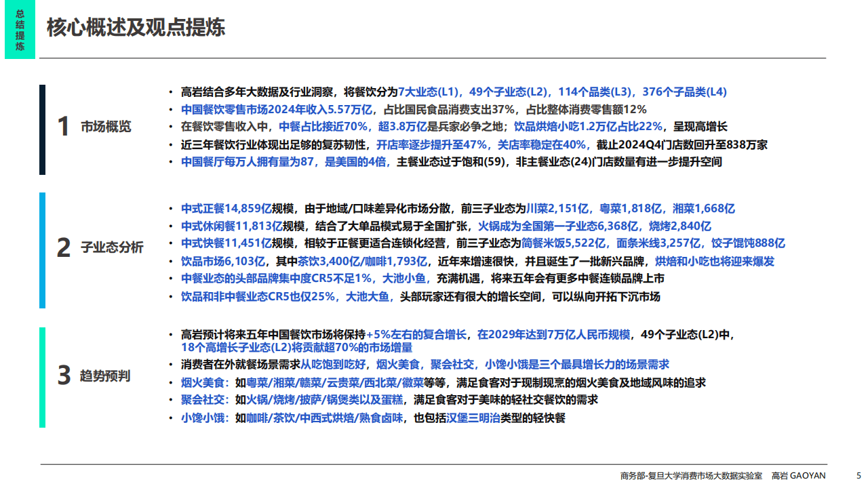Click the bullet before 饮品市场6,103亿 line

click(x=170, y=261)
